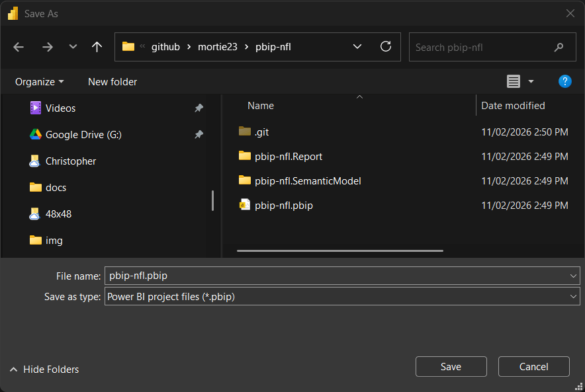Image resolution: width=585 pixels, height=392 pixels.
Task: Click mortie23 in the breadcrumb path
Action: (x=217, y=47)
